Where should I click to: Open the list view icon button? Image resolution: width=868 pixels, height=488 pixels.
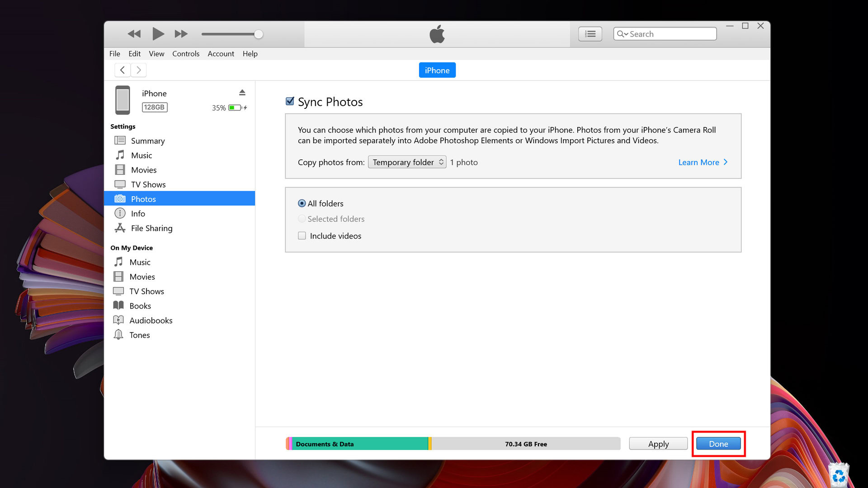click(x=590, y=34)
